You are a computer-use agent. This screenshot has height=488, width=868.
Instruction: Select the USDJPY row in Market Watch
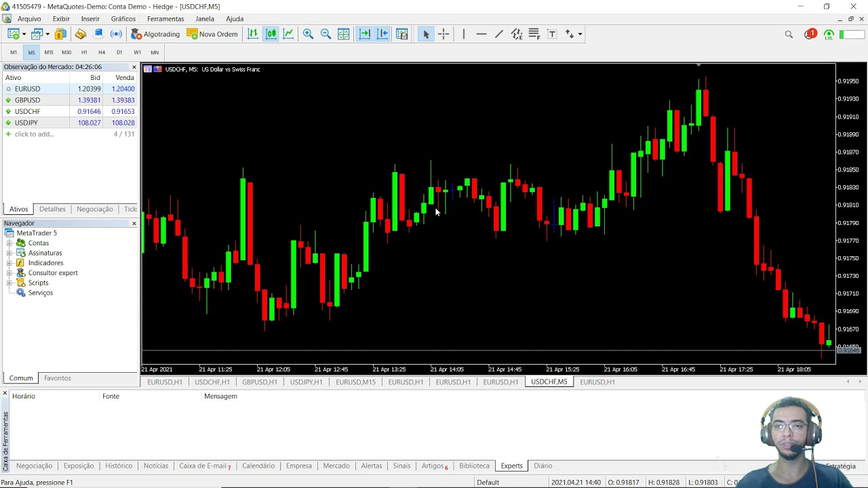(71, 123)
